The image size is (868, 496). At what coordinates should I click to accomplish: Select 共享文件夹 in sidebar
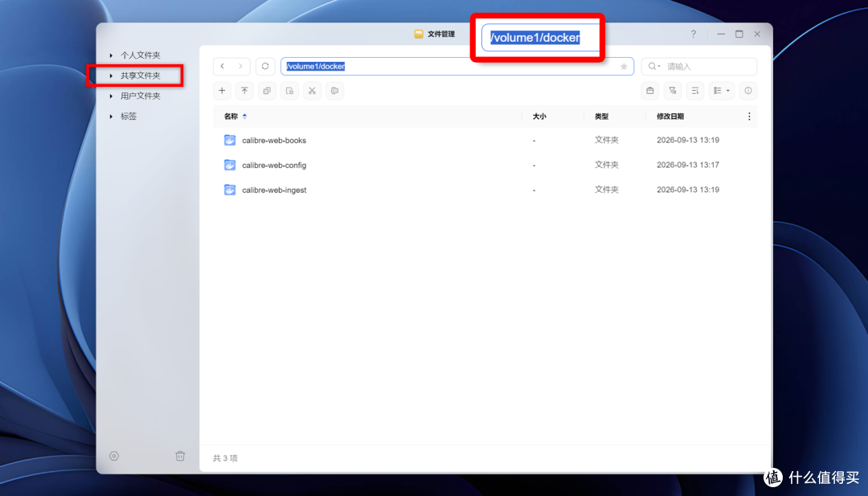point(141,76)
